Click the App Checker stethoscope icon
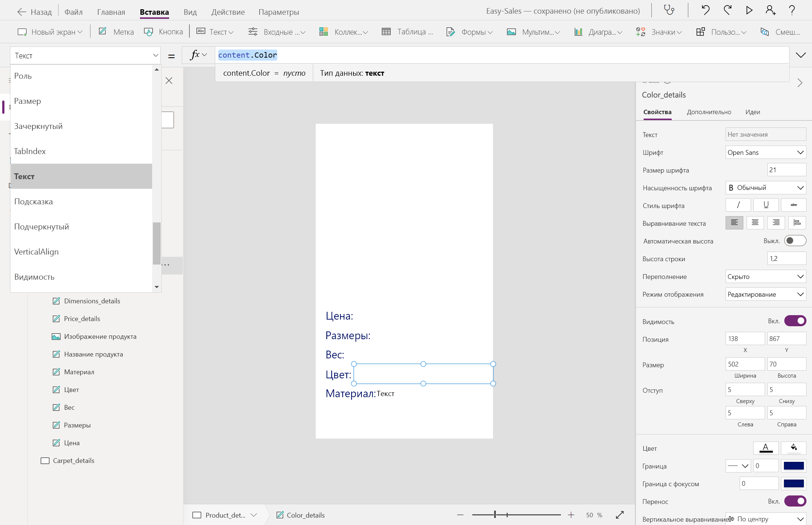Image resolution: width=812 pixels, height=525 pixels. (x=669, y=10)
